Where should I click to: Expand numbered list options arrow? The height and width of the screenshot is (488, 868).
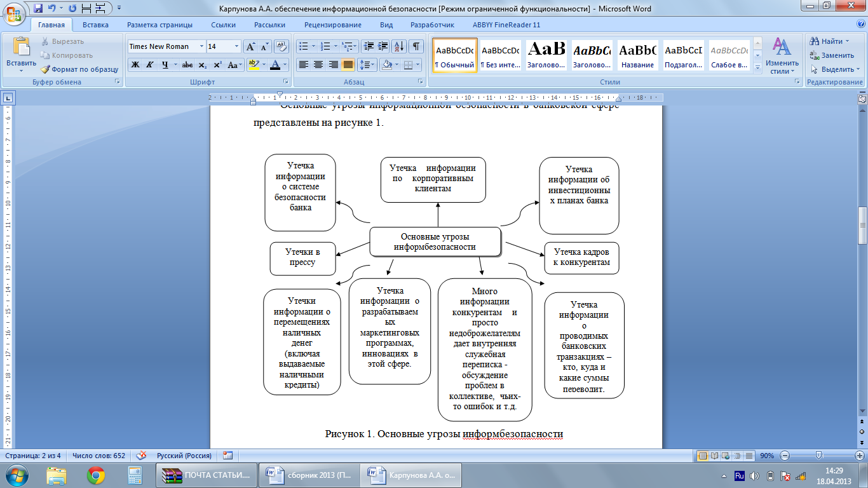(x=335, y=46)
